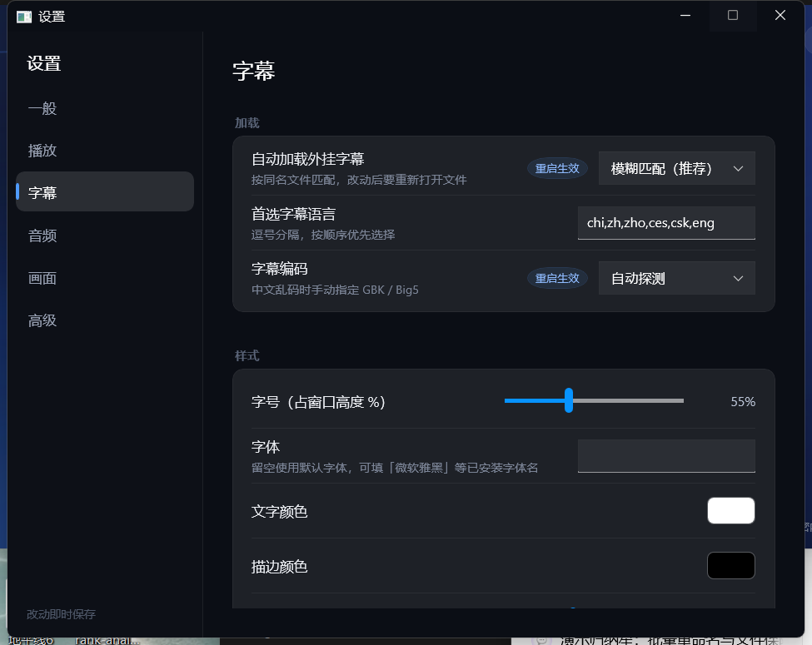Viewport: 812px width, 645px height.
Task: Click the 自动加载外挂字幕 label
Action: pyautogui.click(x=307, y=159)
